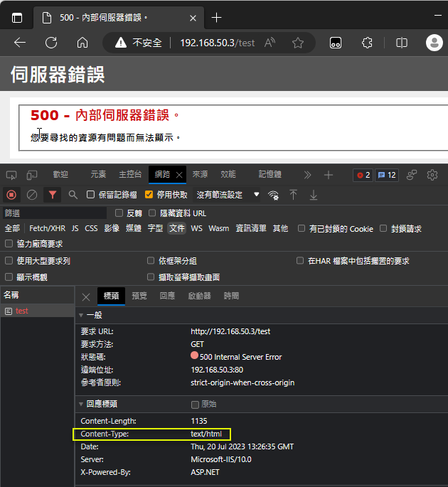Toggle the network filter funnel icon
The height and width of the screenshot is (487, 448).
pos(52,194)
